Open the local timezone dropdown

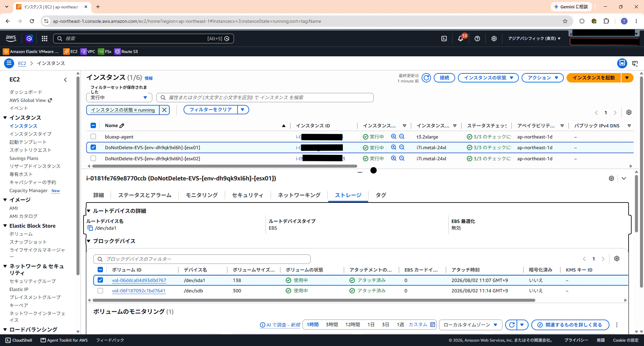[470, 325]
